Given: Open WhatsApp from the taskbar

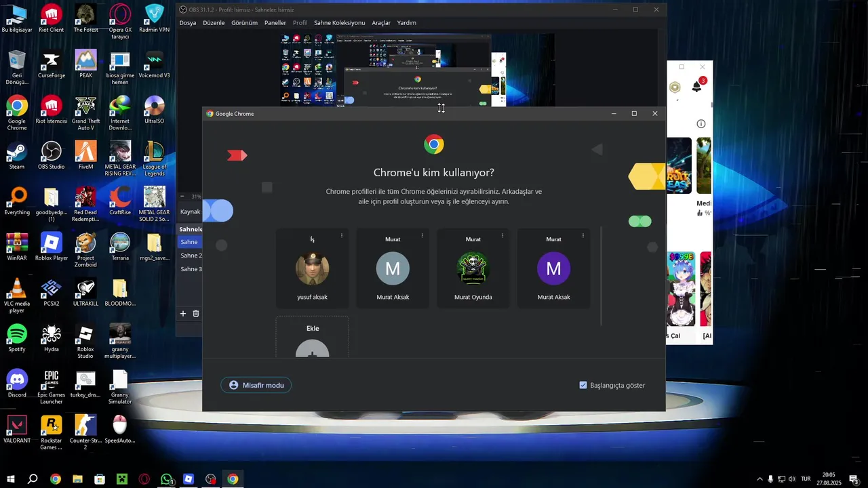Looking at the screenshot, I should [x=167, y=479].
